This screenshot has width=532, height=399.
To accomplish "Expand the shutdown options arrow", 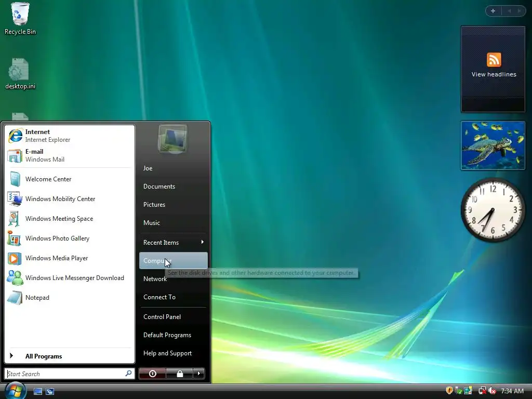I will tap(199, 374).
